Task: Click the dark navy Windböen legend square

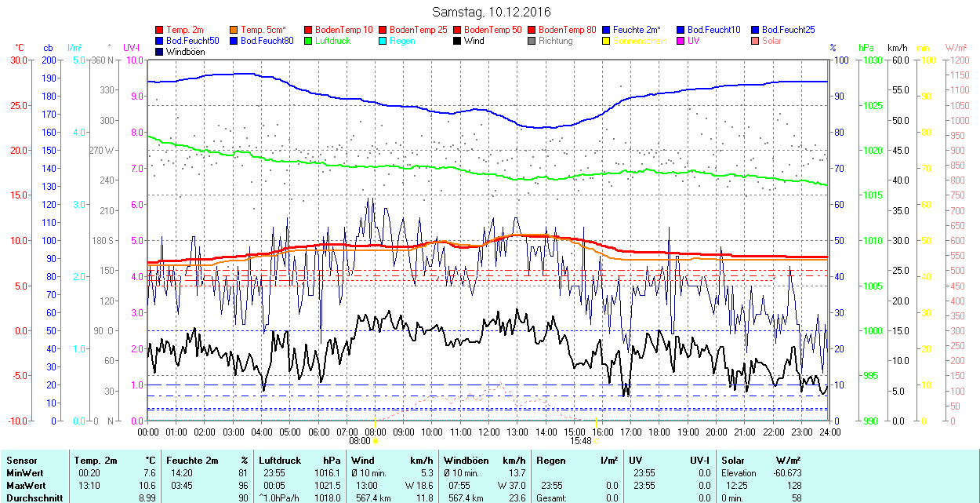Action: [160, 52]
